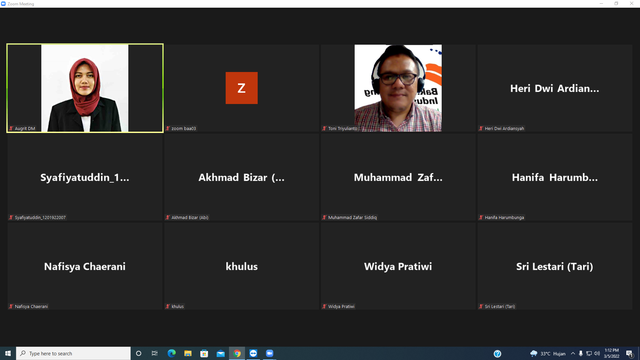Switch to the Zoom app taskbar icon
This screenshot has height=360, width=640.
click(x=253, y=353)
